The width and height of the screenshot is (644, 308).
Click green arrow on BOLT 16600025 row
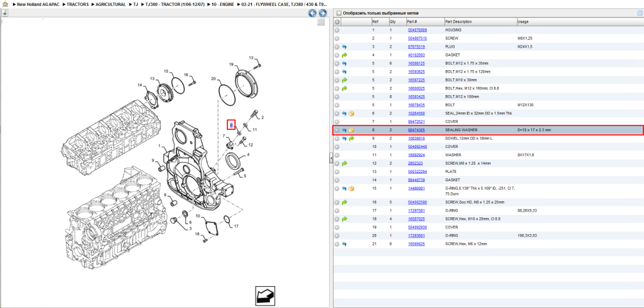[344, 88]
